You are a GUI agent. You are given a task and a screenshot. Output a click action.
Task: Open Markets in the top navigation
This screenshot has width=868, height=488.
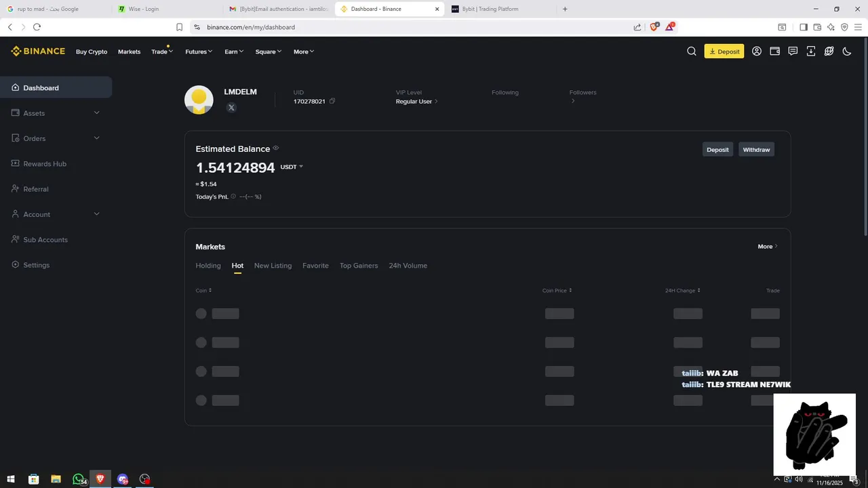[129, 52]
